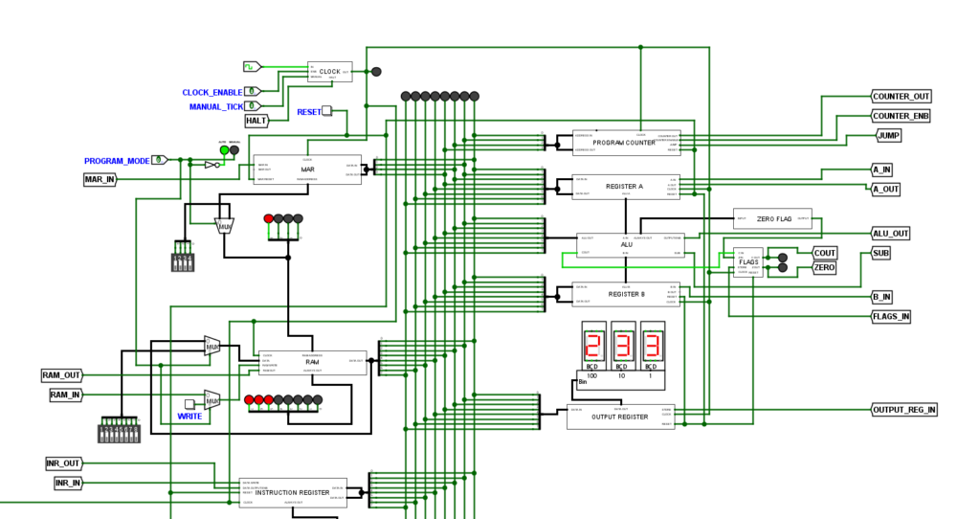This screenshot has height=519, width=980.
Task: Toggle the PROGRAM_MODE input pin
Action: tap(160, 160)
